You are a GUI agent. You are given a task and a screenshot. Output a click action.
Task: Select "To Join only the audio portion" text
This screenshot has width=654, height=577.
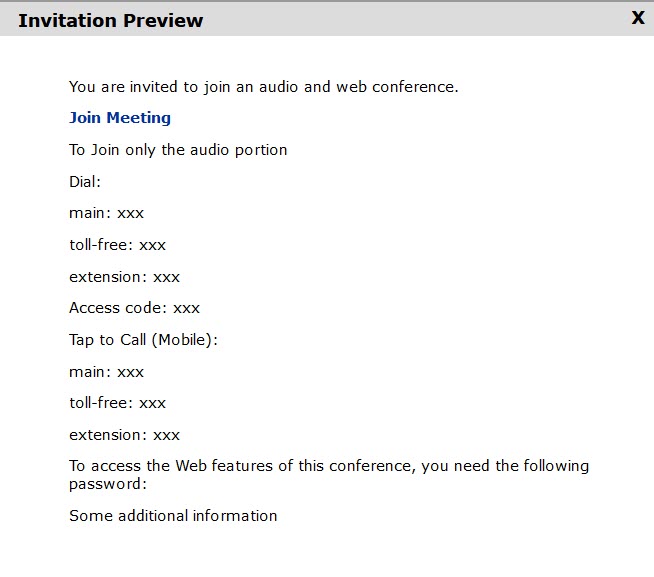coord(178,150)
